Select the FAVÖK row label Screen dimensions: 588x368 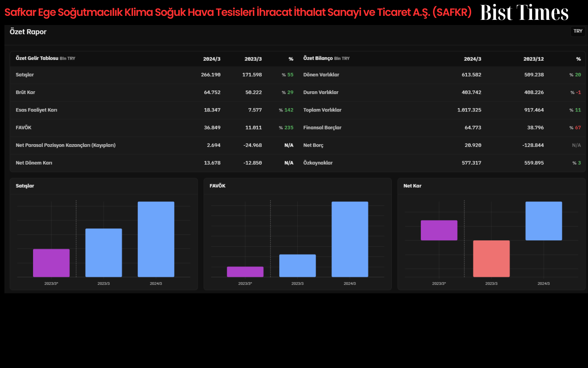[24, 128]
